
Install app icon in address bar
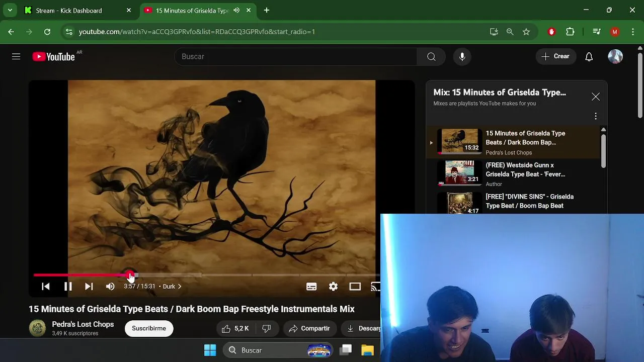pos(494,32)
